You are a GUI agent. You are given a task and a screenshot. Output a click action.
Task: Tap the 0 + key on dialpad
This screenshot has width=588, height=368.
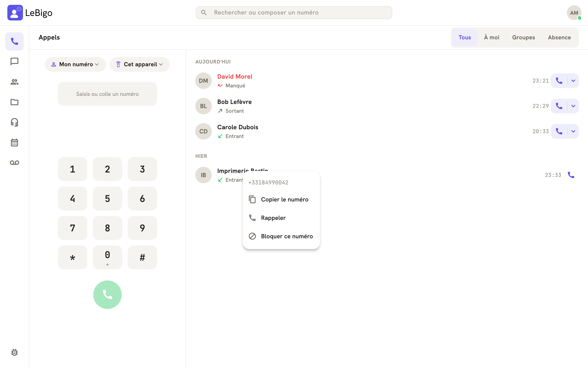pyautogui.click(x=107, y=257)
